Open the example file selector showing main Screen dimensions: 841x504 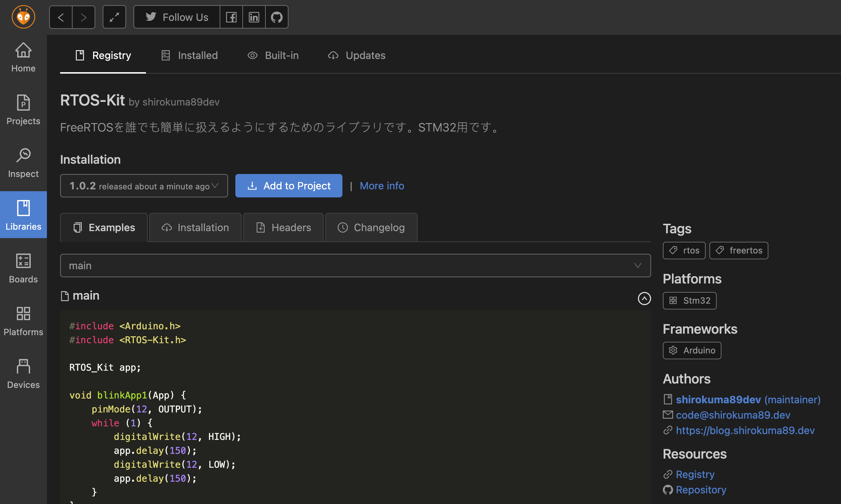pyautogui.click(x=354, y=265)
